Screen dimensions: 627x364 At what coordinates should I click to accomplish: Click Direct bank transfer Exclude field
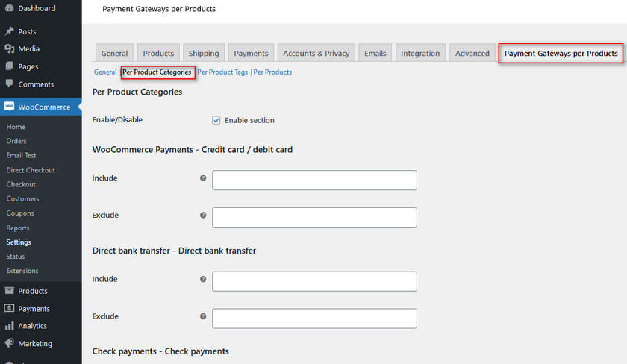314,318
